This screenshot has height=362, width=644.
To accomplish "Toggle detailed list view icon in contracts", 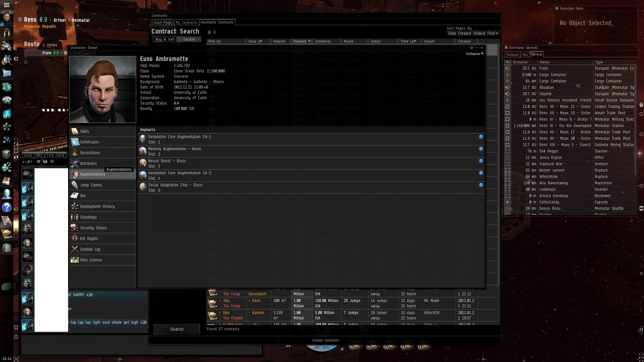I will [x=209, y=33].
